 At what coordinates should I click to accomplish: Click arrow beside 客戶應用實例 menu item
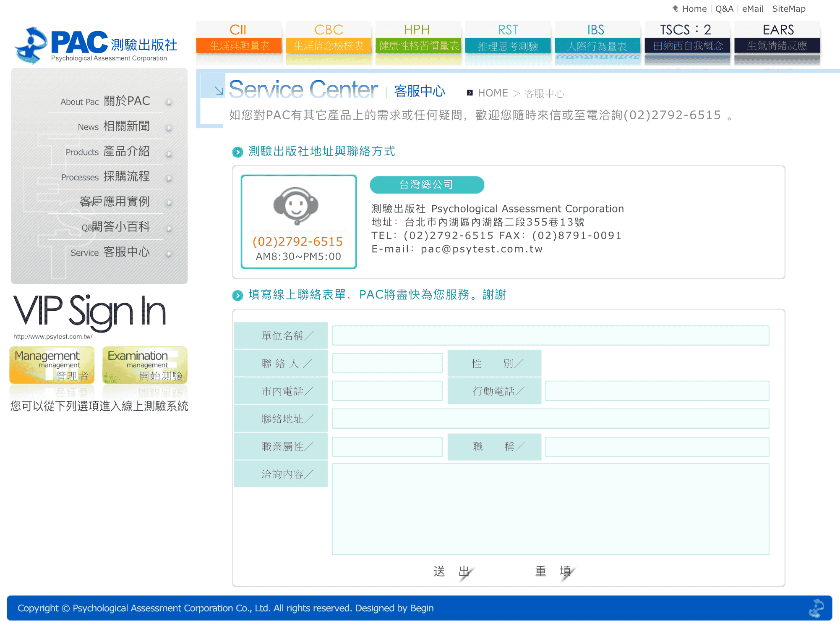point(169,203)
